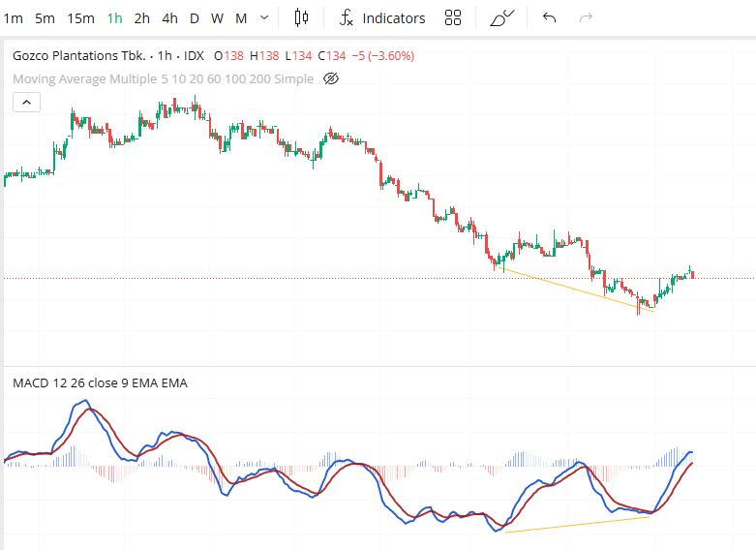756x550 pixels.
Task: Switch chart to 2h timeframe
Action: (141, 18)
